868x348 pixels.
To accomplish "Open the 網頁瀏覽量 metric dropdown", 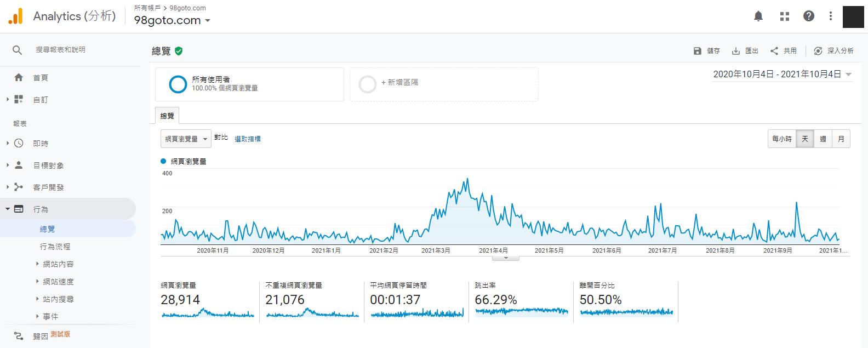I will [186, 139].
